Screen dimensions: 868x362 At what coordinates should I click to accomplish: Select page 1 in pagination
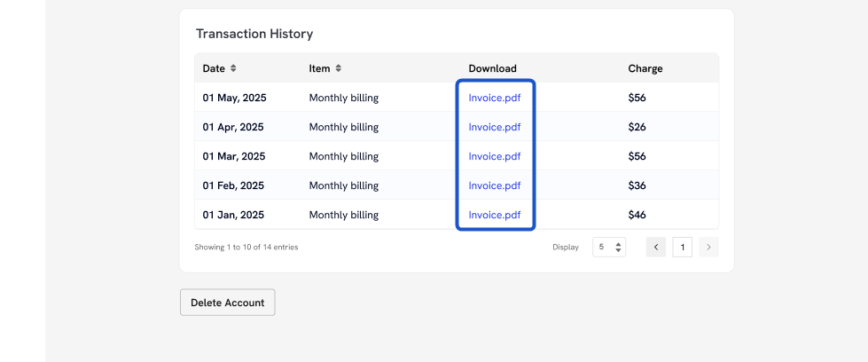pos(682,248)
